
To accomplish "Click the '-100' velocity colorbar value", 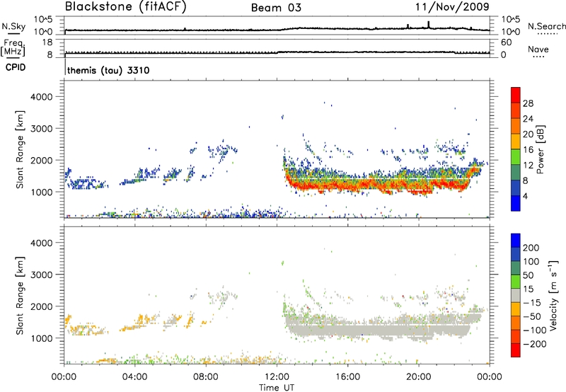I will click(x=535, y=330).
